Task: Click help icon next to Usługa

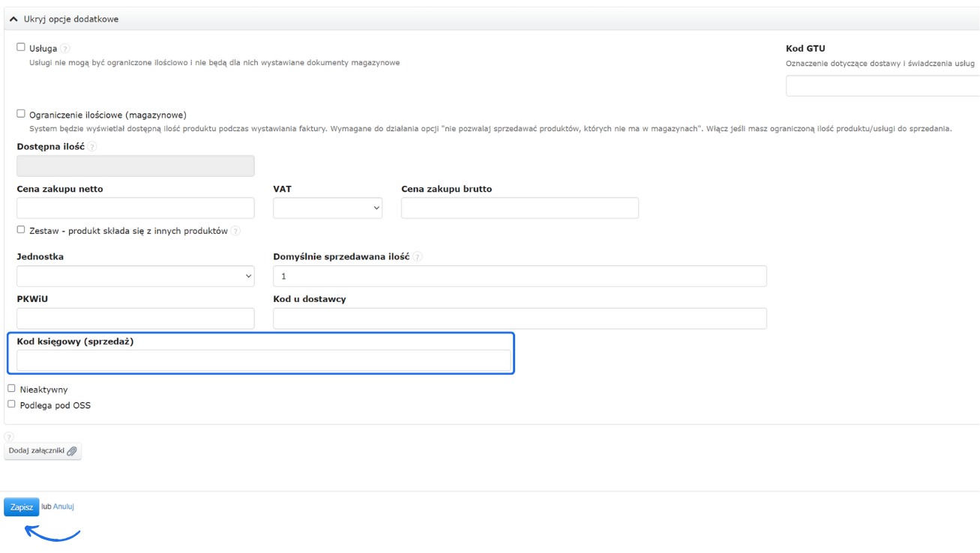Action: point(65,49)
